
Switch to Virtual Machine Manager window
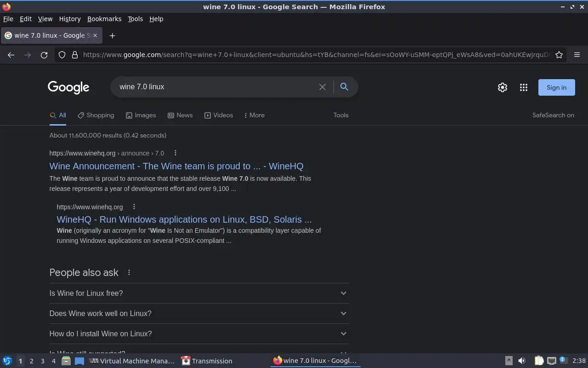point(132,361)
